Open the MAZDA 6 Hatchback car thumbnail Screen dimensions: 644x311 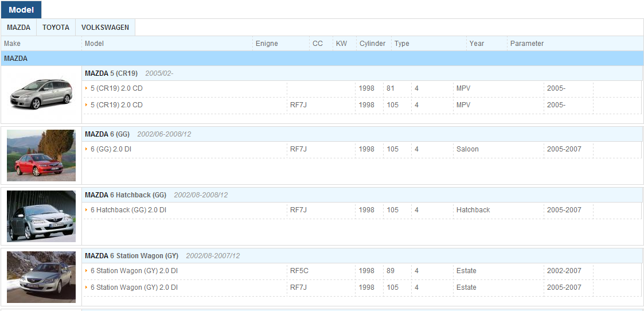pos(41,216)
